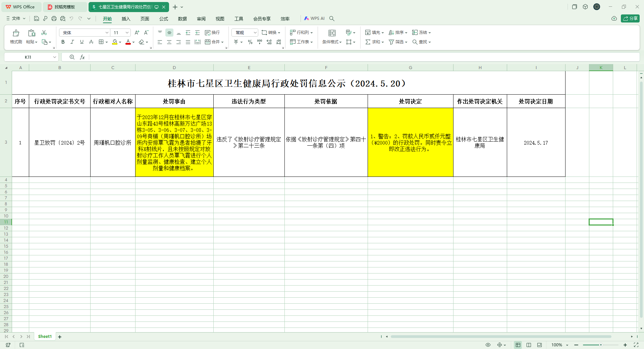
Task: Open the font name dropdown (宋体)
Action: pos(107,33)
